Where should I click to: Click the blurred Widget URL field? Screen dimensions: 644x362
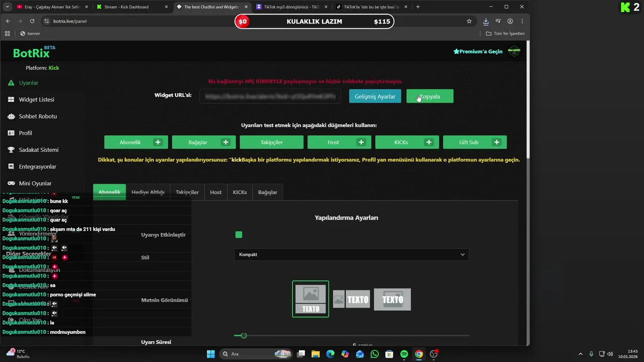[270, 97]
